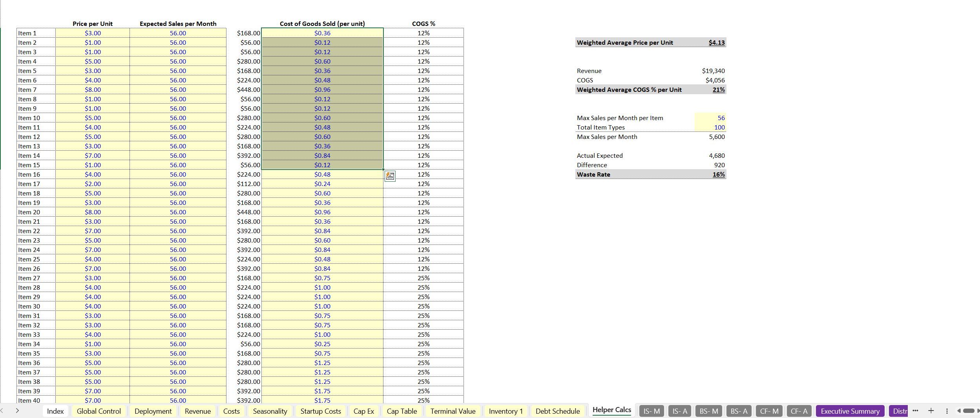Viewport: 980px width, 418px height.
Task: Select Item 1 price cell $3.00
Action: 93,33
